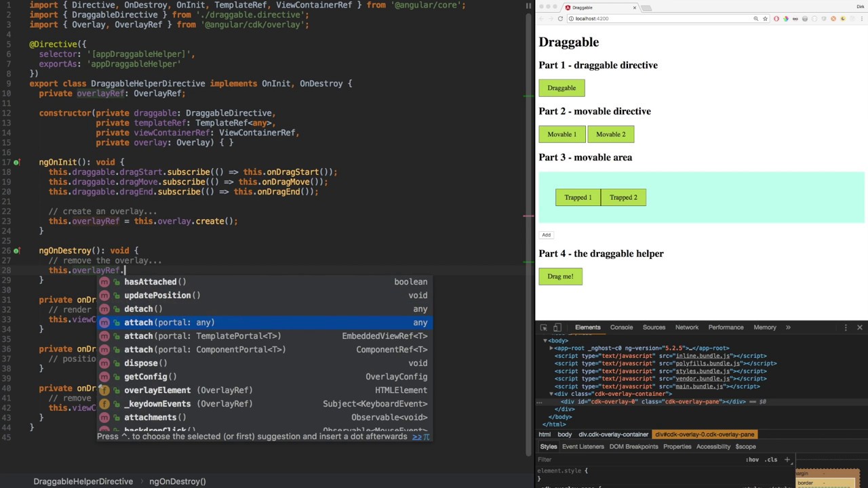Click the Trapped 2 box
This screenshot has width=868, height=488.
pyautogui.click(x=623, y=197)
